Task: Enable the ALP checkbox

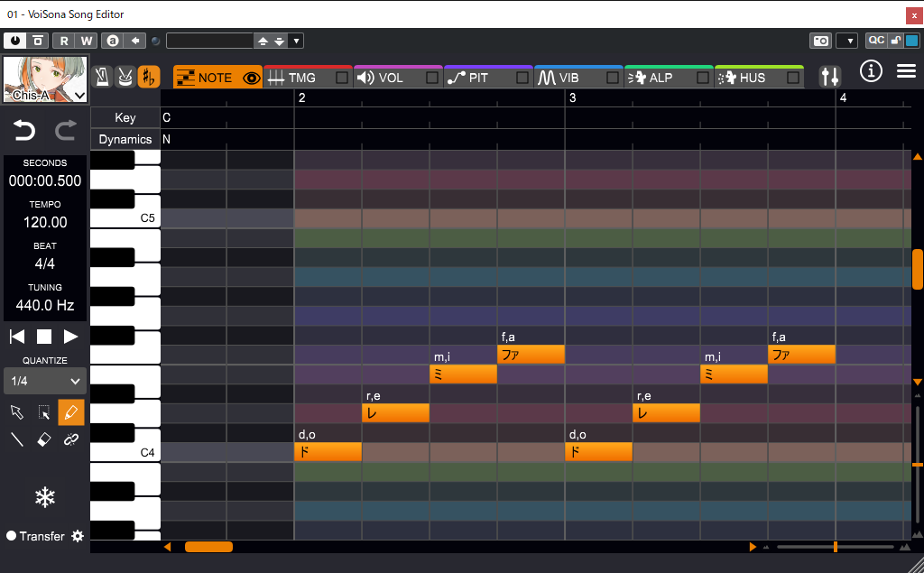Action: tap(702, 78)
